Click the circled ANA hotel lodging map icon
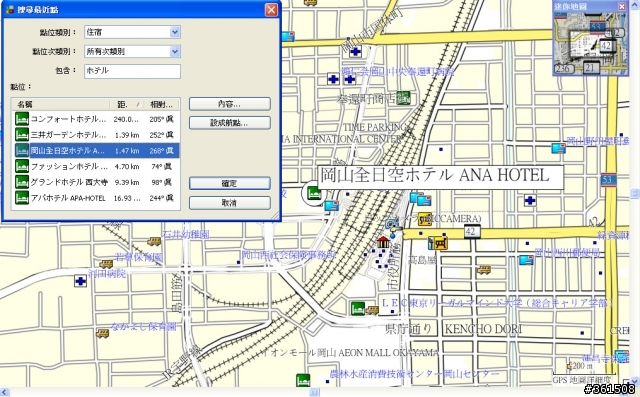This screenshot has height=397, width=640. [313, 193]
